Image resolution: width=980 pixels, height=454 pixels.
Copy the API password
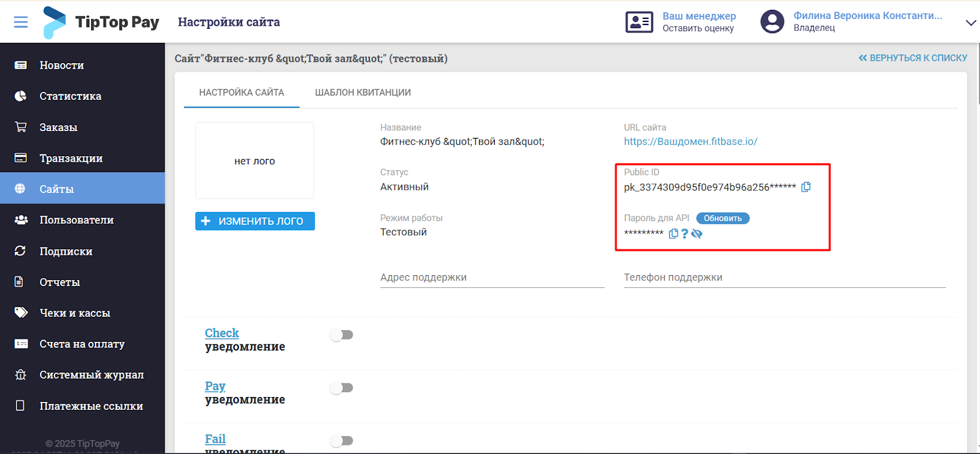674,233
